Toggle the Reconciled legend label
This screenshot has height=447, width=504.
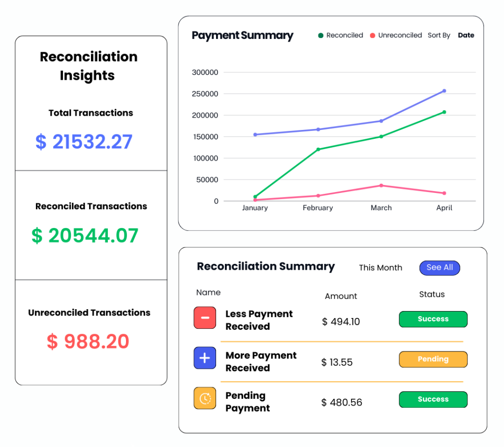pos(345,35)
